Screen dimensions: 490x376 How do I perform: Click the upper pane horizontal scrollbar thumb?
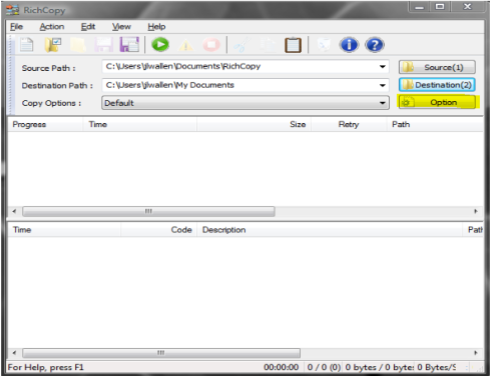pos(149,211)
